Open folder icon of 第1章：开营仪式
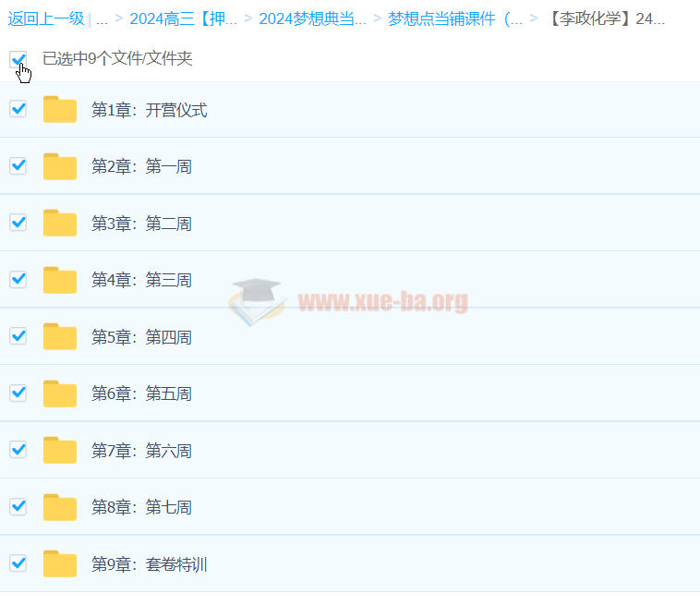700x605 pixels. click(x=60, y=109)
